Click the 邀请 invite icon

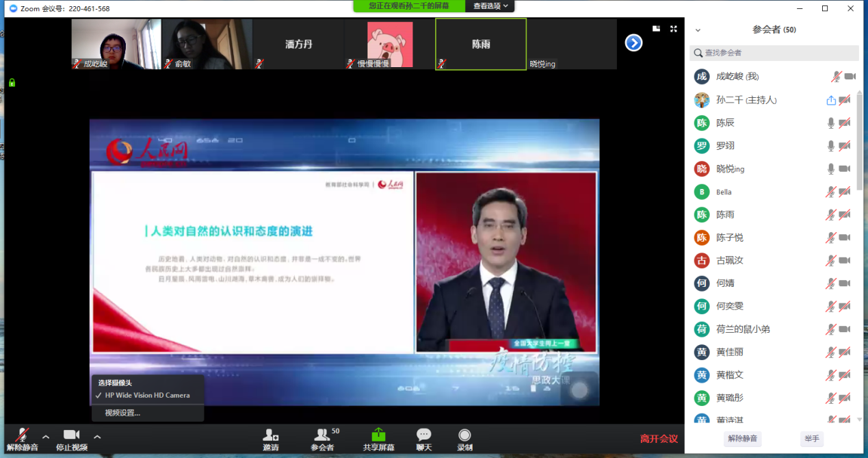[x=270, y=435]
